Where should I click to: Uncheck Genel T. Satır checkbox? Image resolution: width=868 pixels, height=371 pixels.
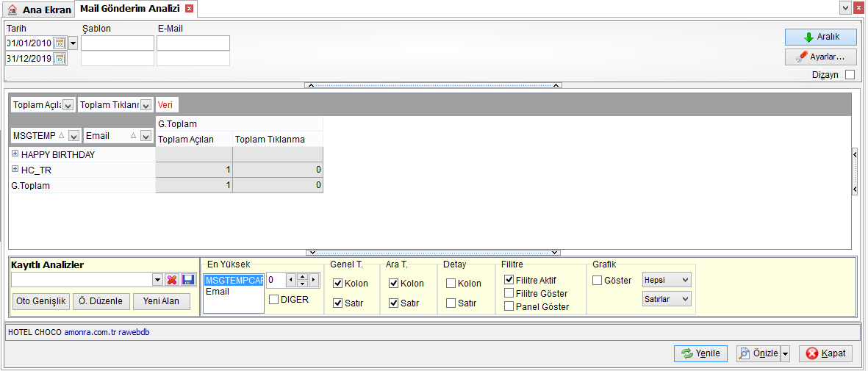click(337, 303)
